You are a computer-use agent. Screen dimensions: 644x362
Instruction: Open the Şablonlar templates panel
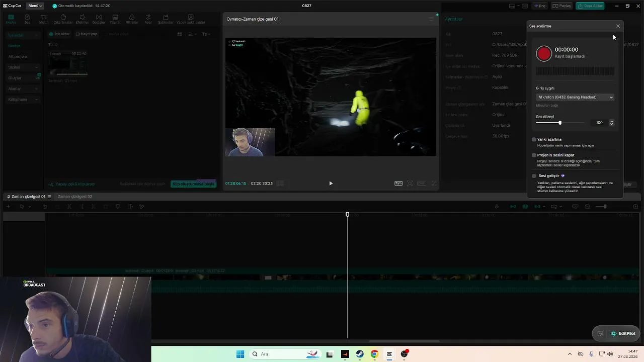[x=166, y=19]
